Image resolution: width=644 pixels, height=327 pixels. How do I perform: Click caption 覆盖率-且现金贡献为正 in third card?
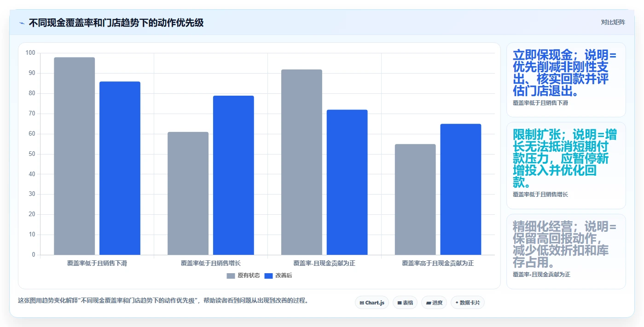542,275
